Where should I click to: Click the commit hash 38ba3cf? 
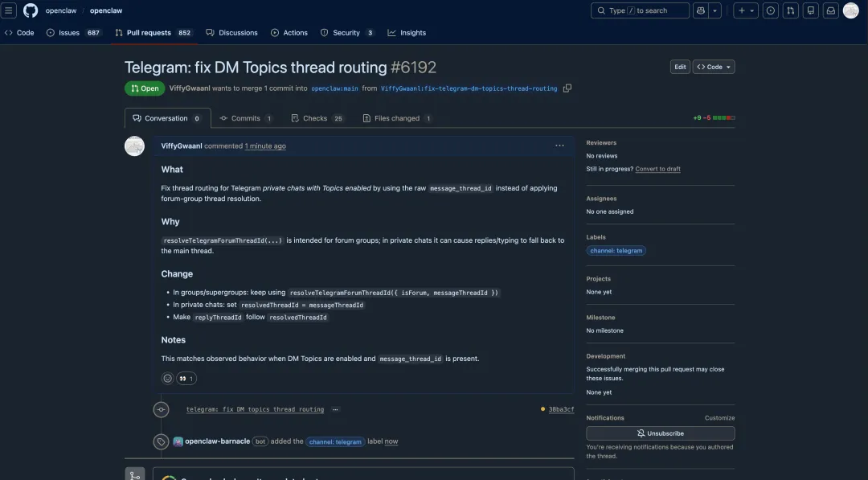pos(561,410)
